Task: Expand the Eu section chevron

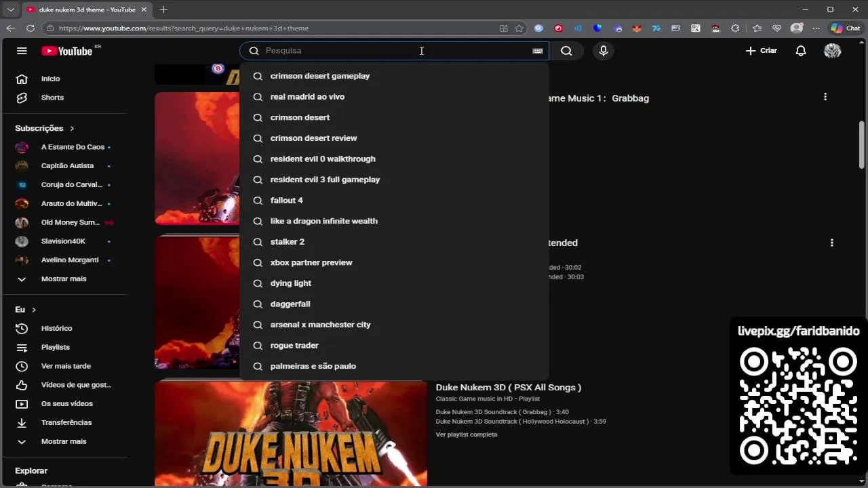Action: pos(33,310)
